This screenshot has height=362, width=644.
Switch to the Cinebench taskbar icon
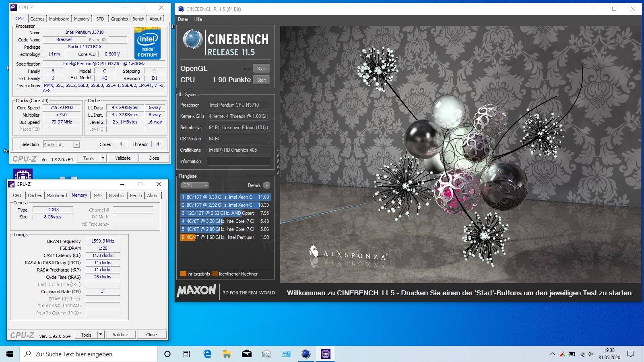click(306, 354)
